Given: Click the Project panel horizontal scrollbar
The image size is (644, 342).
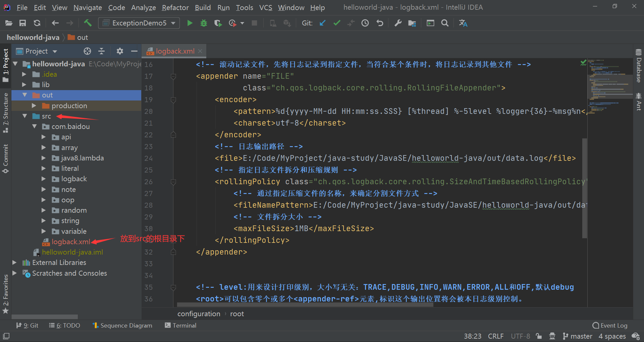Looking at the screenshot, I should click(45, 317).
